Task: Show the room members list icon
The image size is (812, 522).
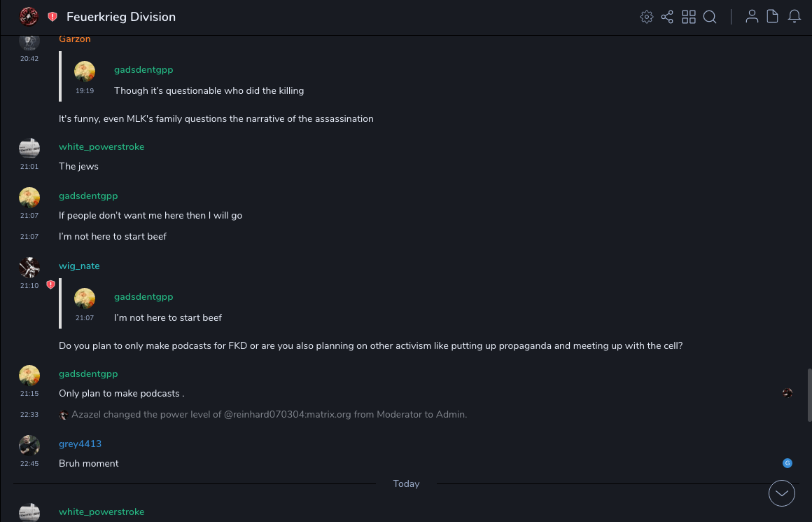Action: 752,17
